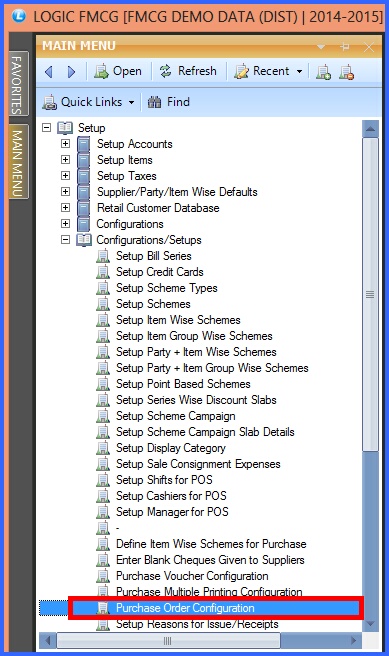This screenshot has width=389, height=656.
Task: Select Enter Blank Cheques Given to Suppliers
Action: pyautogui.click(x=210, y=560)
